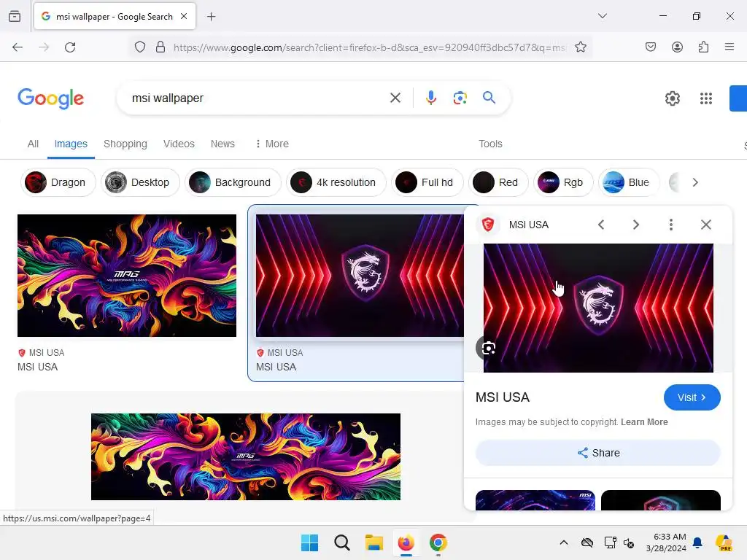Click the MSI USA title in the preview panel

502,397
